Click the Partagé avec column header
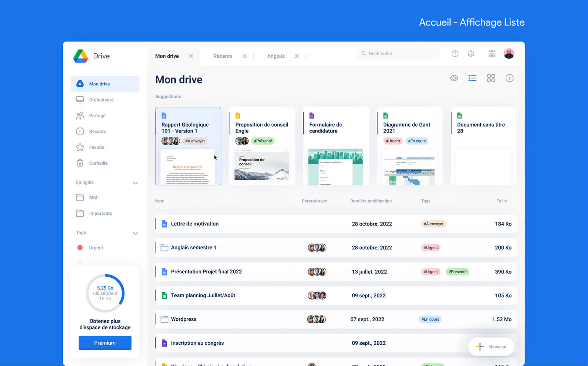 coord(314,201)
